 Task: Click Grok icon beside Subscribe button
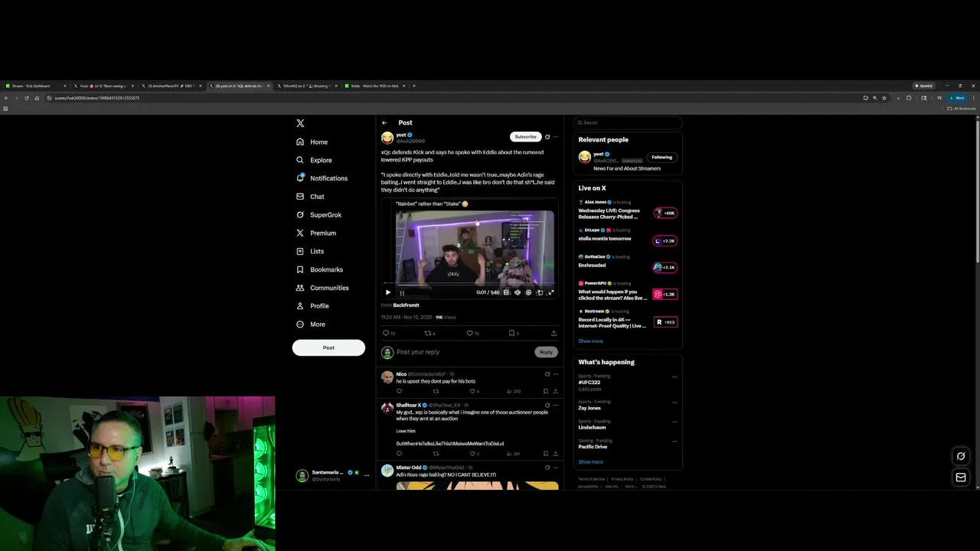[547, 137]
